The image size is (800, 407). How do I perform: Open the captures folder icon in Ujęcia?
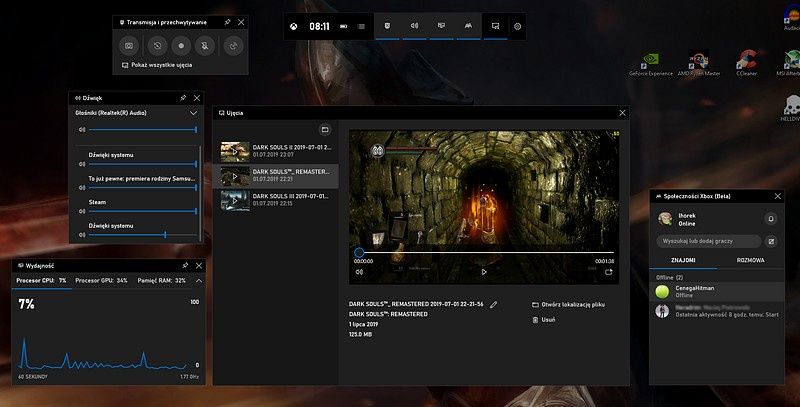coord(325,130)
